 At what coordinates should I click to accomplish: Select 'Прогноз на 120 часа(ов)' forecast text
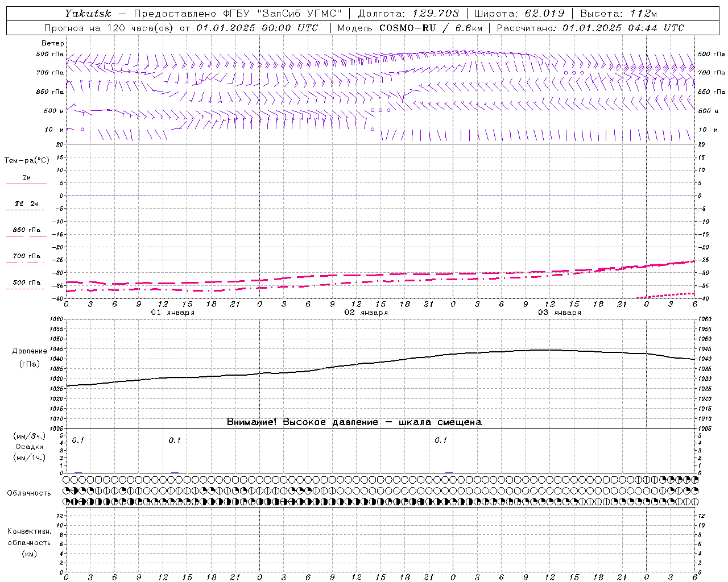point(109,28)
